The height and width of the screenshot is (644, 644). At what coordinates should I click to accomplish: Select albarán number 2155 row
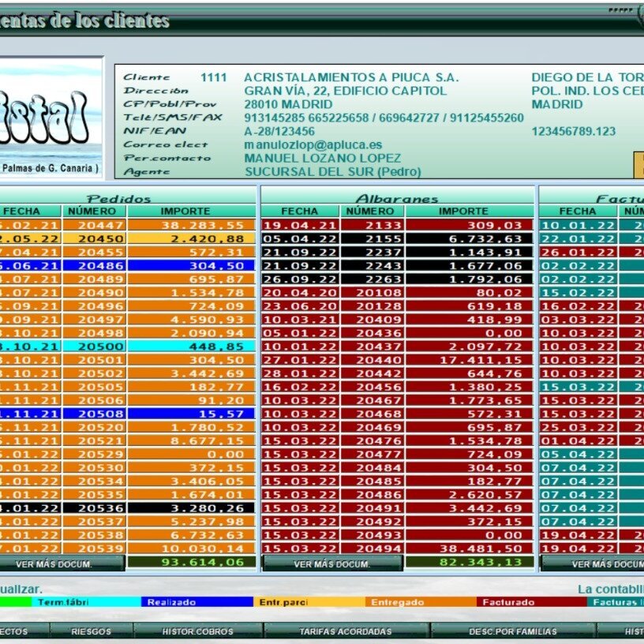pyautogui.click(x=371, y=238)
